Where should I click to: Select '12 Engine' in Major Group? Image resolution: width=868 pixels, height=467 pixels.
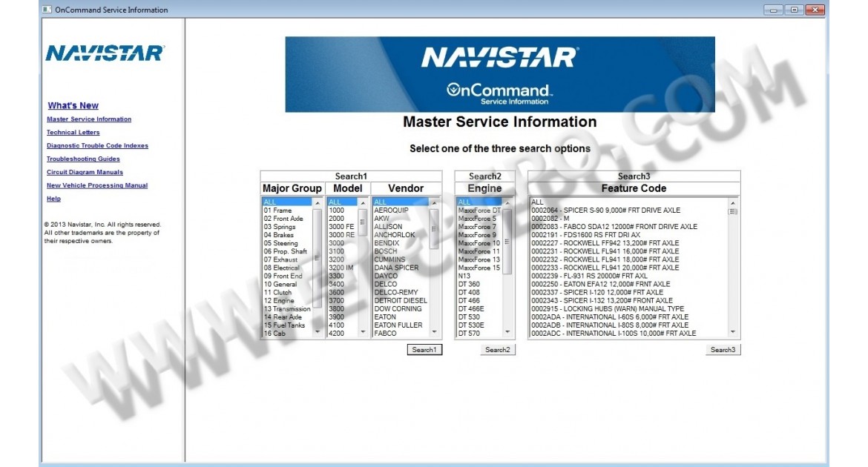click(x=287, y=300)
